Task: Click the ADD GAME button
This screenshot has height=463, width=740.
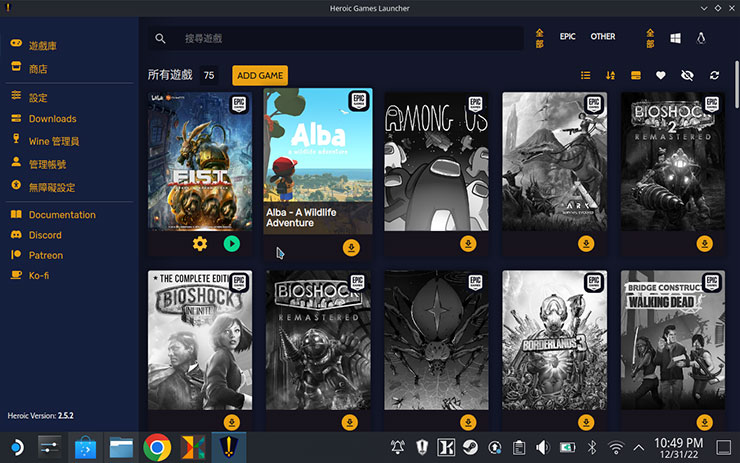Action: [260, 76]
